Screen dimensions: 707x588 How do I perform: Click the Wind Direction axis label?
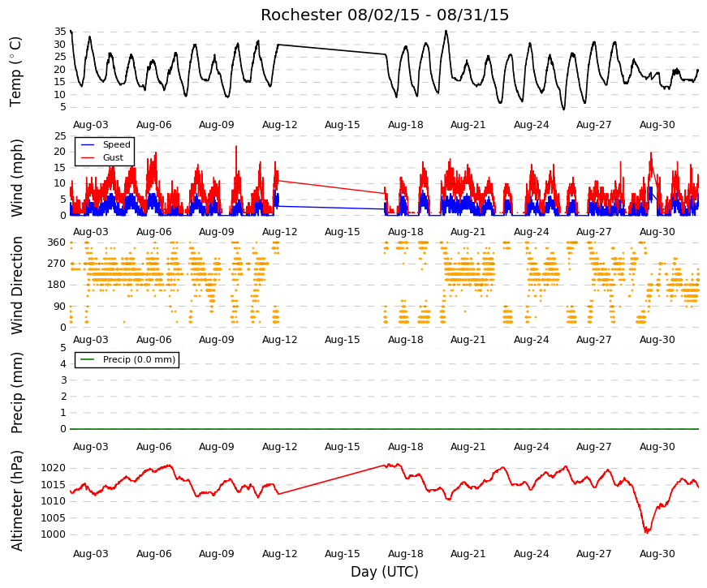coord(15,285)
